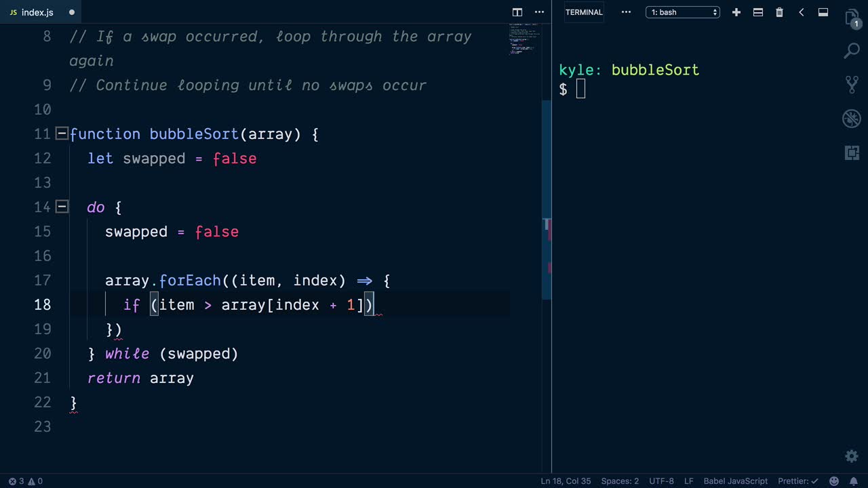Open editor more actions with the ellipsis
Viewport: 868px width, 488px height.
click(x=539, y=12)
